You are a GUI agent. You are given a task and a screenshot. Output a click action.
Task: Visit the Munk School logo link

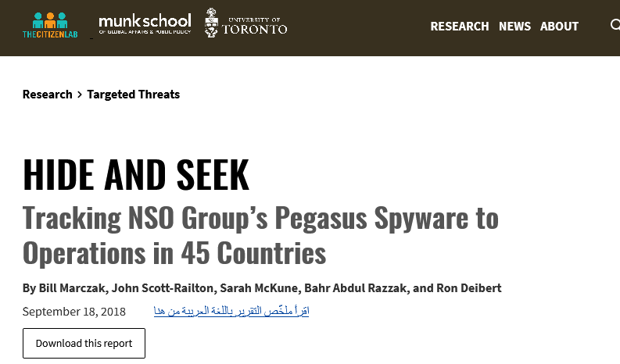coord(145,24)
